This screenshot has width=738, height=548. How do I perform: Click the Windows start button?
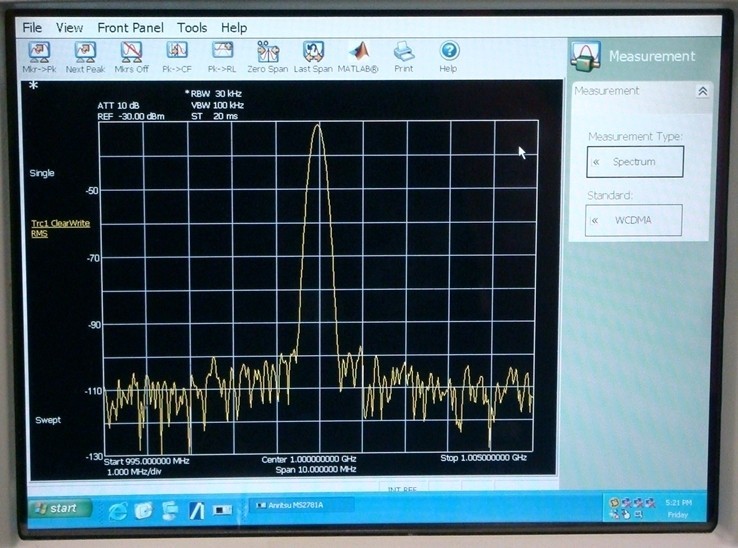click(x=60, y=508)
